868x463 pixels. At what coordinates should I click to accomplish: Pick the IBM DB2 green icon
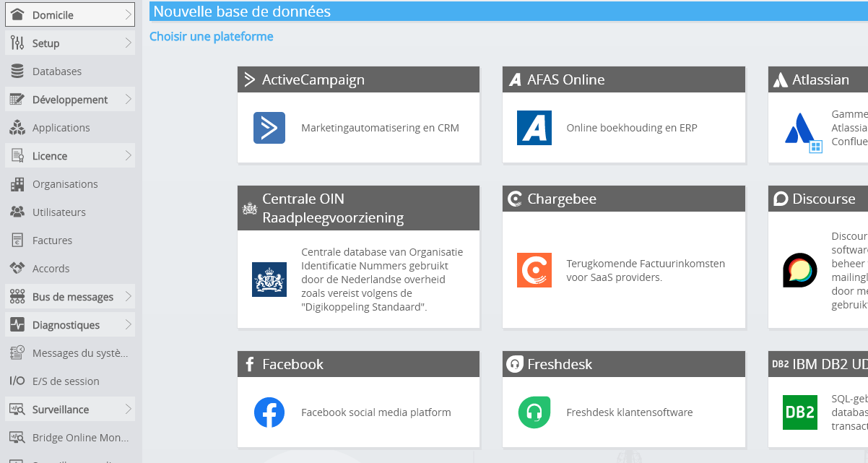coord(800,412)
